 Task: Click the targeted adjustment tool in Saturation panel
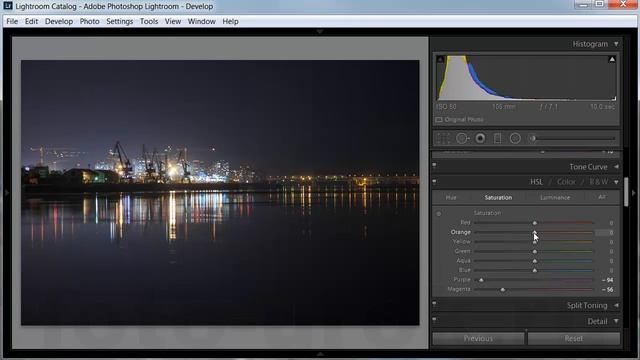click(439, 213)
